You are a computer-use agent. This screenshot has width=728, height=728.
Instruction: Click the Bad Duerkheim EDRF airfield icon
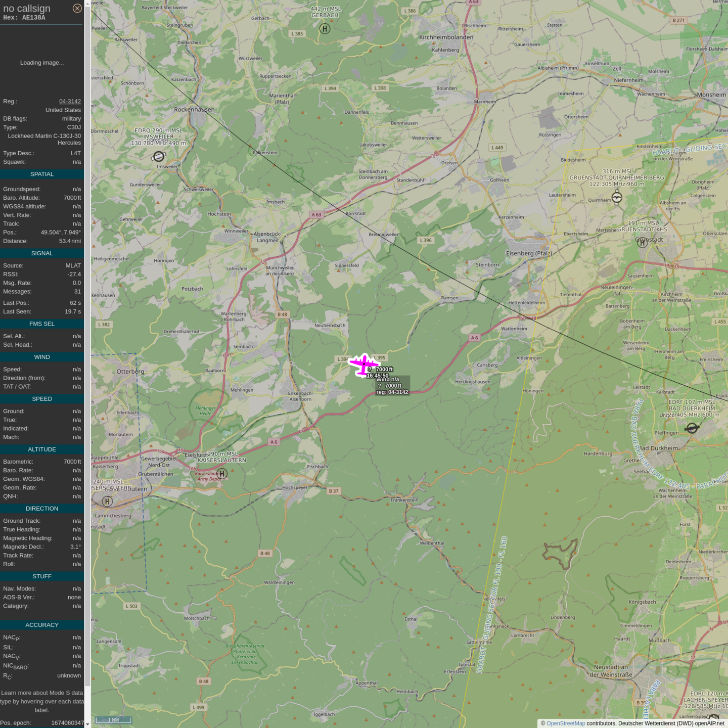[692, 428]
